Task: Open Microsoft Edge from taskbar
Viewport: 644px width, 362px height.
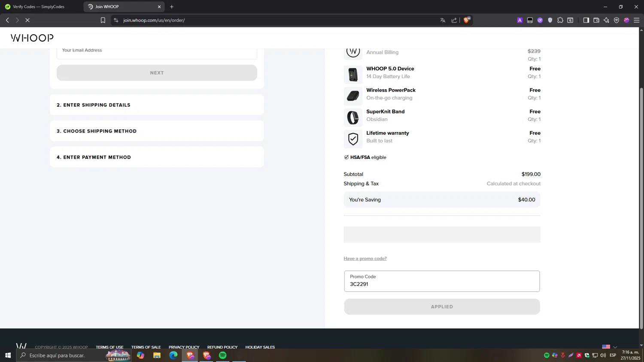Action: [173, 355]
